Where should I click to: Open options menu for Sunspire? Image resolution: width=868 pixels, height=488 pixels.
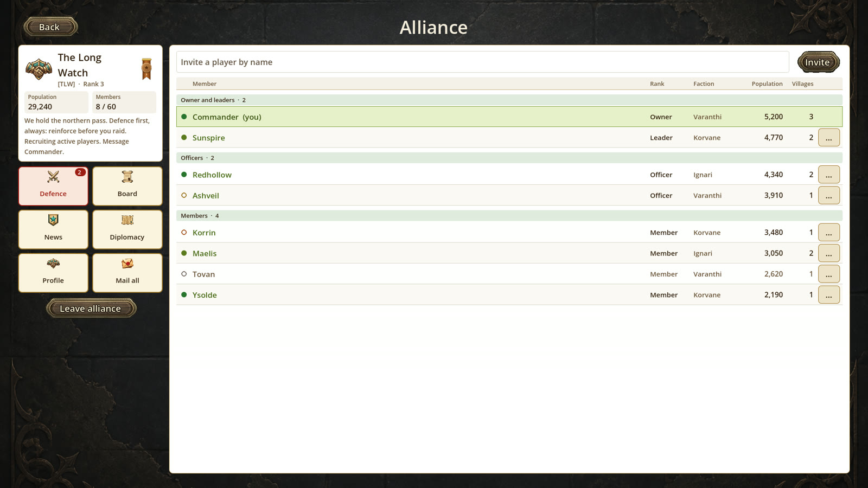tap(829, 138)
